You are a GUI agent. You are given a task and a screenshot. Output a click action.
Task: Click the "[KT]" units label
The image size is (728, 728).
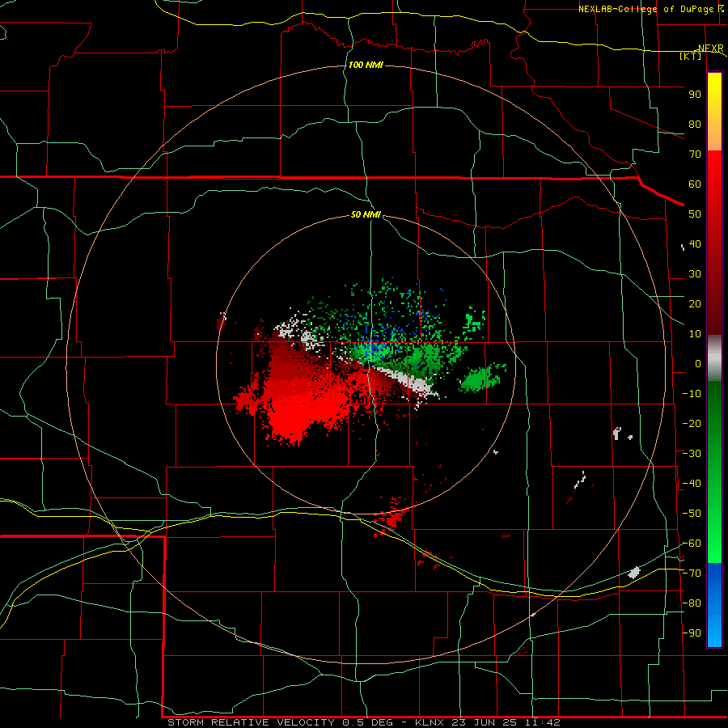(691, 56)
